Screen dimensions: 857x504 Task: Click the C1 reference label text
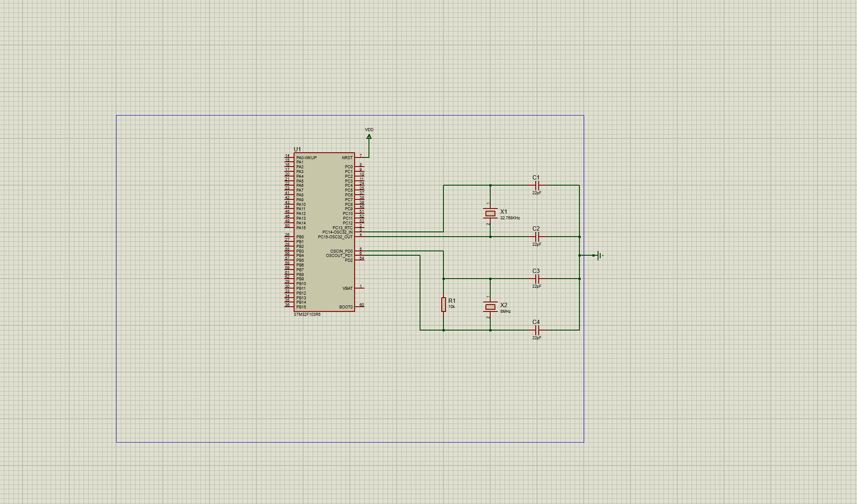tap(536, 177)
